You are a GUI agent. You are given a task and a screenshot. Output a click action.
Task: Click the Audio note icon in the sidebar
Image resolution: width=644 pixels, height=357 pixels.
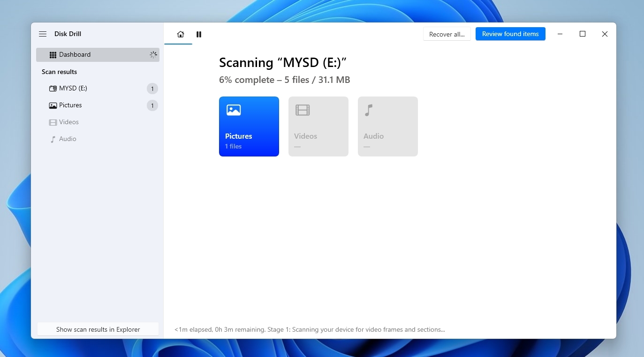(53, 139)
